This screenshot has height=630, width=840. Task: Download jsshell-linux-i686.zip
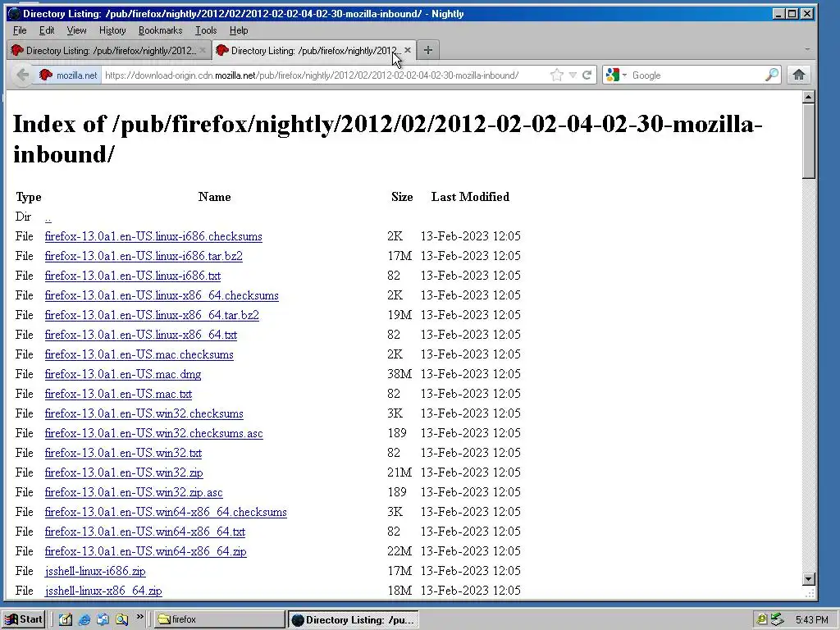tap(95, 571)
